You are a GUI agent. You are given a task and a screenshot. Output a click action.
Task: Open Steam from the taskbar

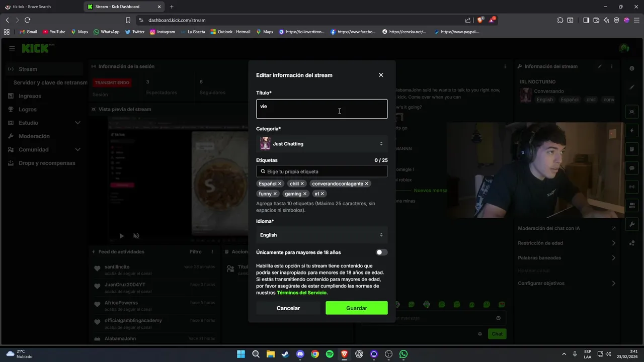tap(285, 354)
